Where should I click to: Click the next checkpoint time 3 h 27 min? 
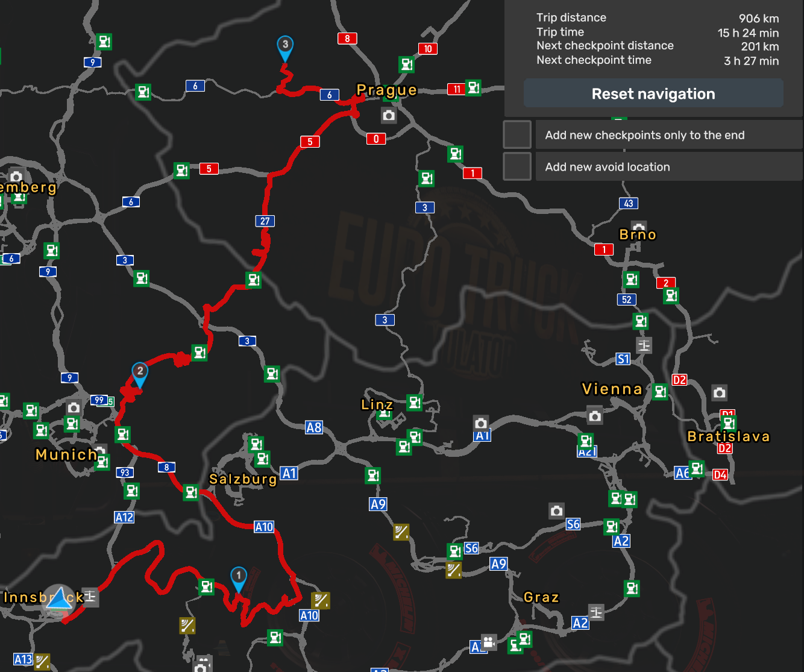(752, 61)
